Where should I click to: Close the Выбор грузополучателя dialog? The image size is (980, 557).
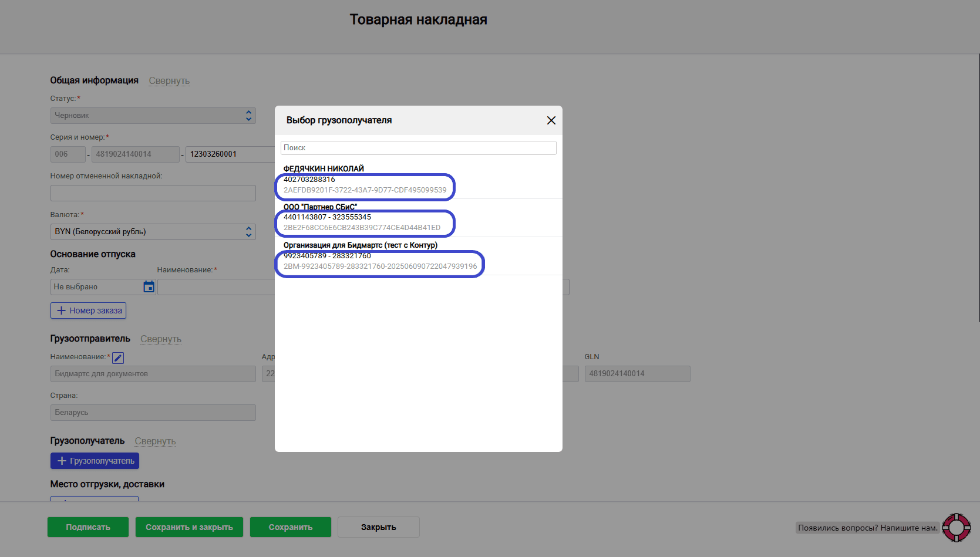pos(551,120)
